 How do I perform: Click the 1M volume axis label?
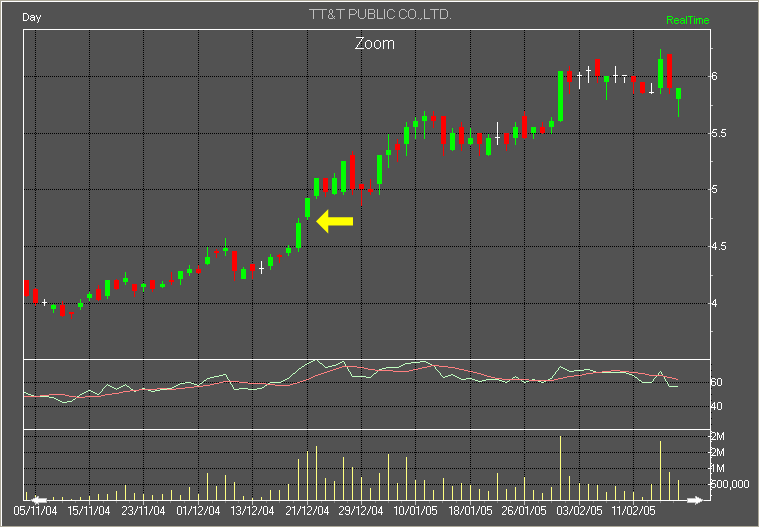pos(718,468)
